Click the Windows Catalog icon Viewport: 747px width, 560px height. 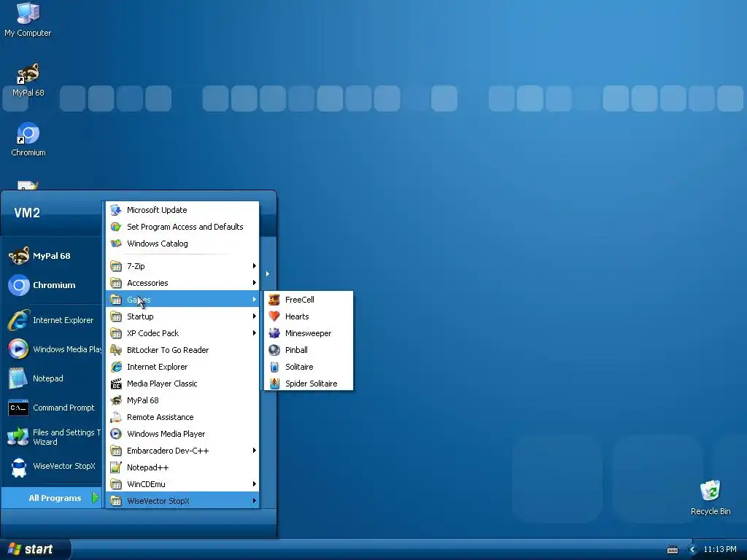pos(116,244)
